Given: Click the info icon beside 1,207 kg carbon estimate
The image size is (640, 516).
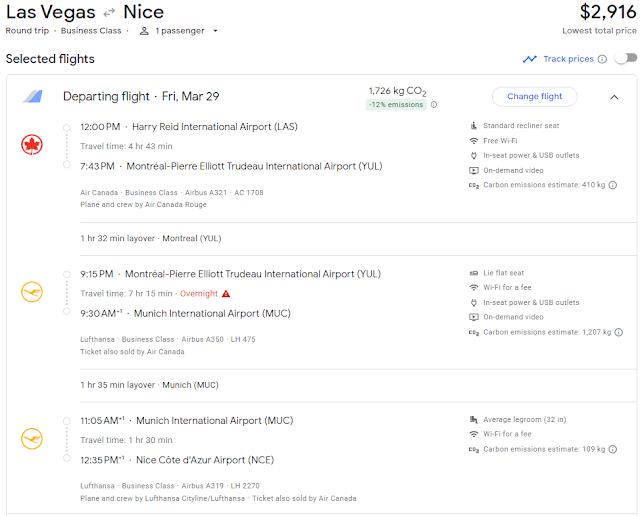Looking at the screenshot, I should click(620, 332).
